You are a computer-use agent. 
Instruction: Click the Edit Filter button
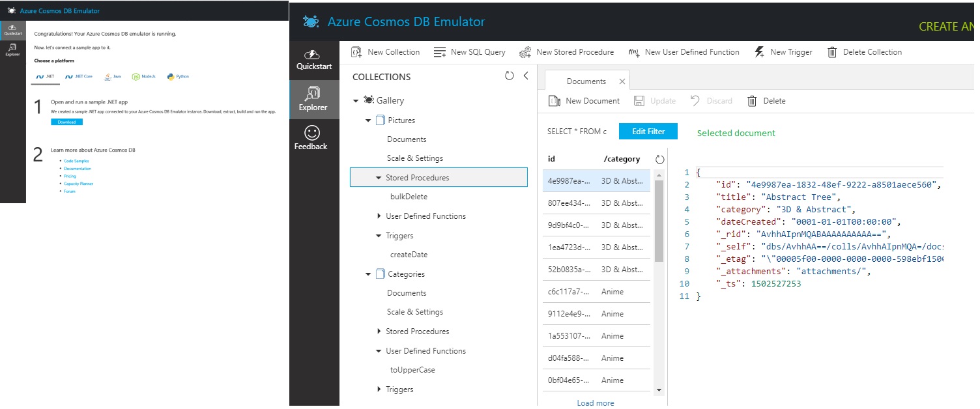(648, 131)
